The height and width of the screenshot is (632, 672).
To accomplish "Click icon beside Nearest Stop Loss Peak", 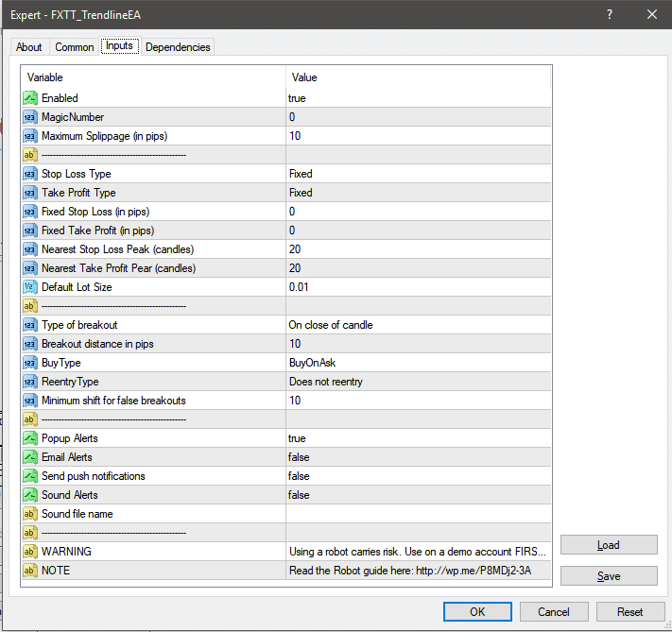I will pos(30,249).
